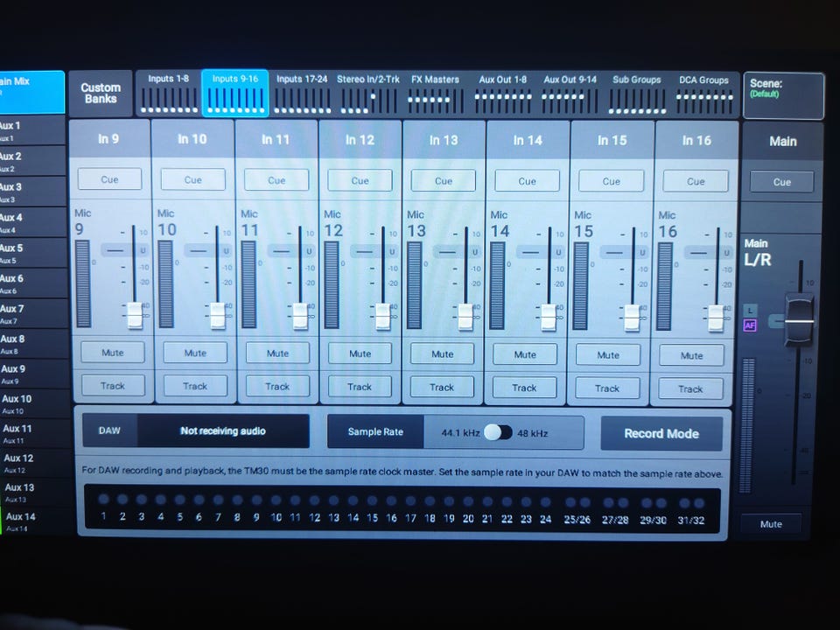
Task: Click DAW track indicator 16
Action: (x=392, y=500)
